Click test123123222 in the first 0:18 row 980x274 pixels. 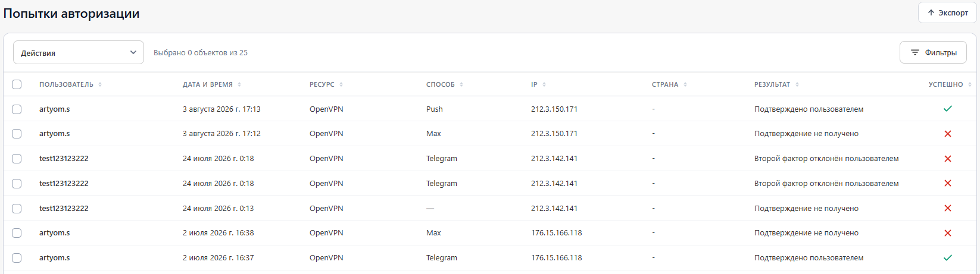point(64,159)
